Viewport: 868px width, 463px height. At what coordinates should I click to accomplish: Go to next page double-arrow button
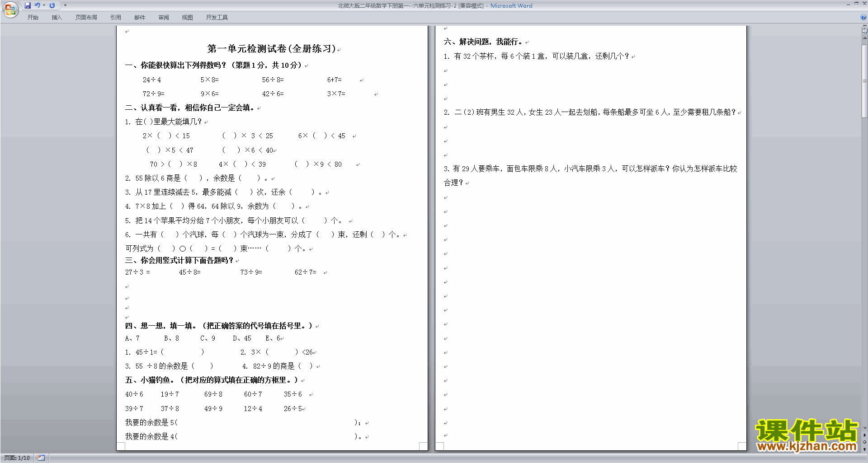pyautogui.click(x=864, y=449)
